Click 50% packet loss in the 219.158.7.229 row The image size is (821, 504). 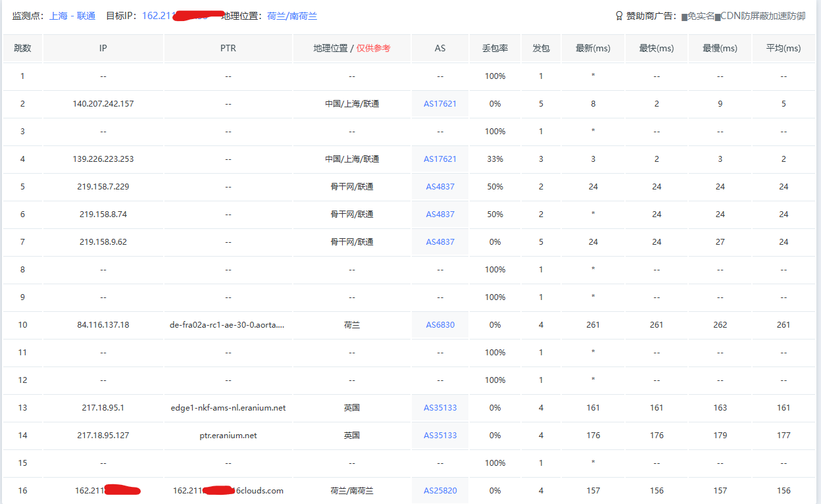[x=495, y=187]
